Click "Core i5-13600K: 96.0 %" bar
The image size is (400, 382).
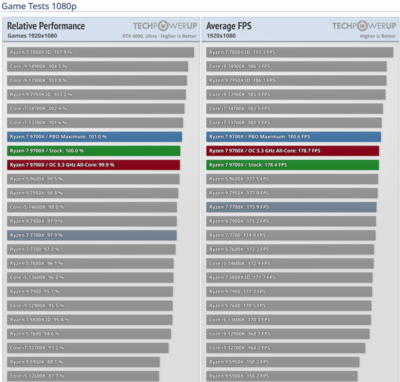(x=90, y=278)
